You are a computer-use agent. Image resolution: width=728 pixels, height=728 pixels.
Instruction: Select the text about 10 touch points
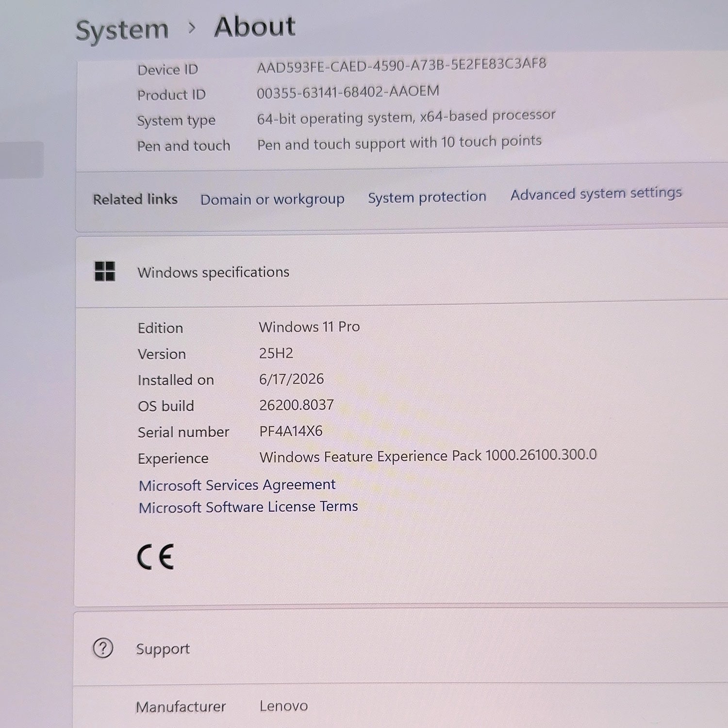399,143
